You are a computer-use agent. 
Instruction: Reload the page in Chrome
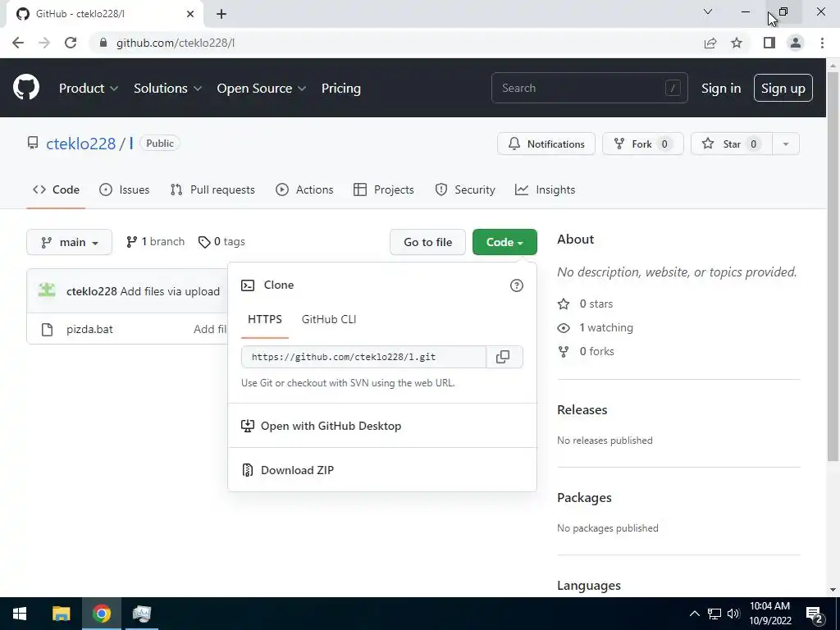[71, 43]
